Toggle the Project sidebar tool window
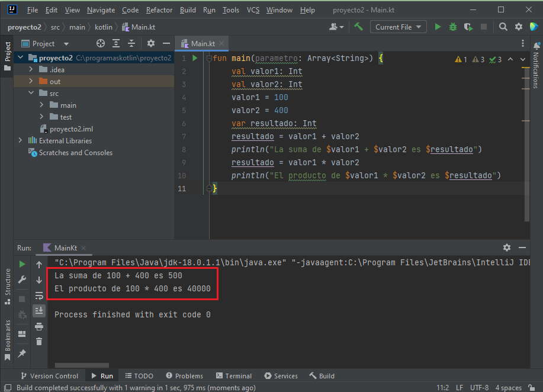This screenshot has height=392, width=543. click(7, 56)
